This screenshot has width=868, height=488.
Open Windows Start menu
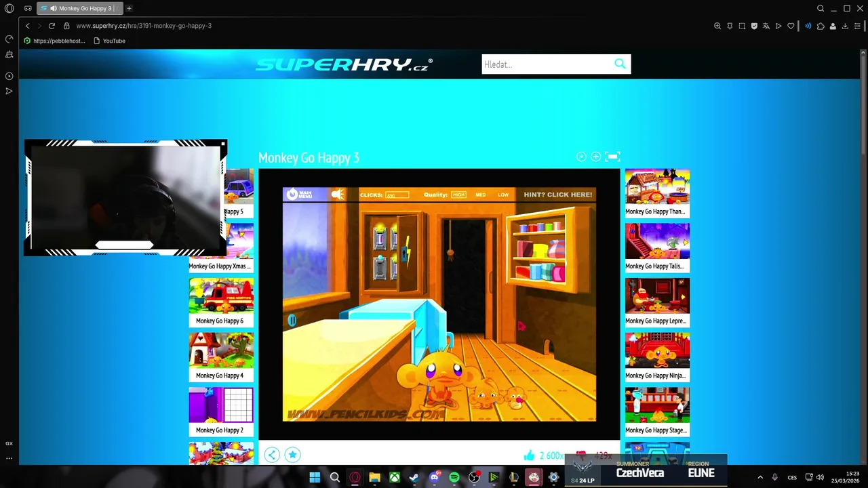[315, 477]
